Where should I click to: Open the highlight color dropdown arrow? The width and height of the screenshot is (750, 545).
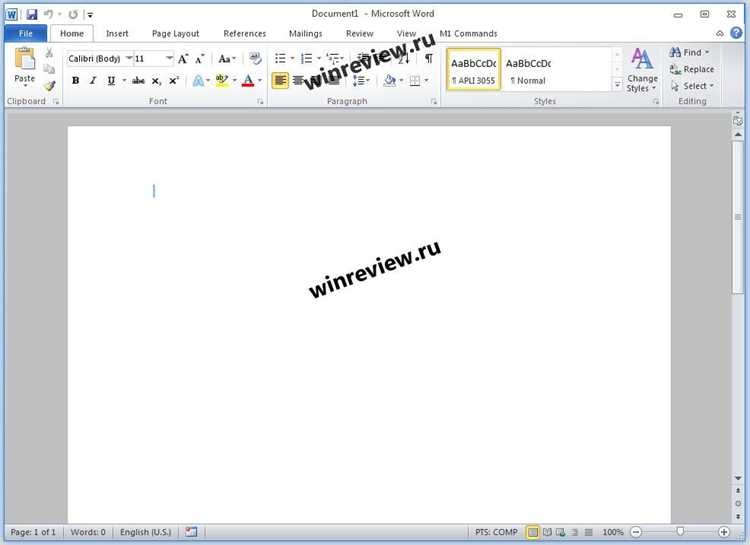click(234, 80)
